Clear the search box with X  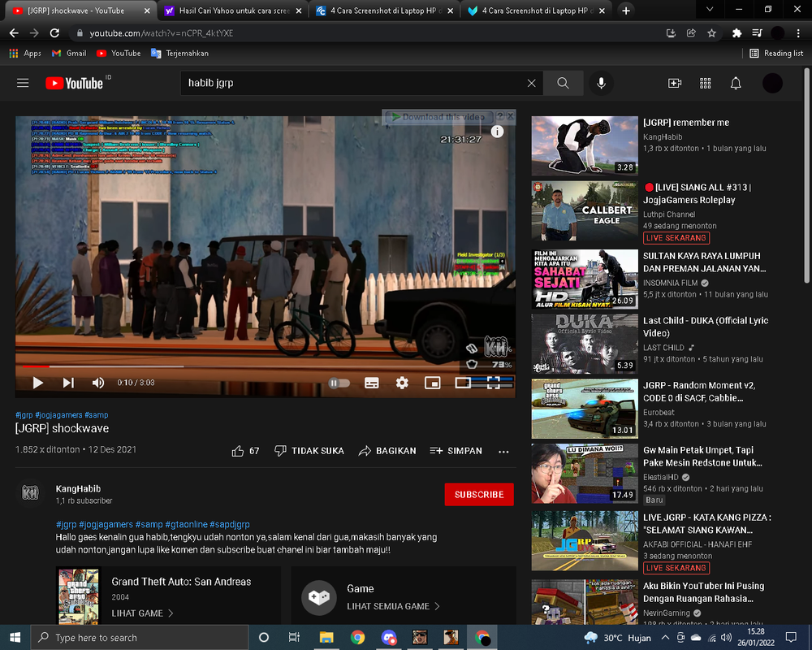pos(531,83)
